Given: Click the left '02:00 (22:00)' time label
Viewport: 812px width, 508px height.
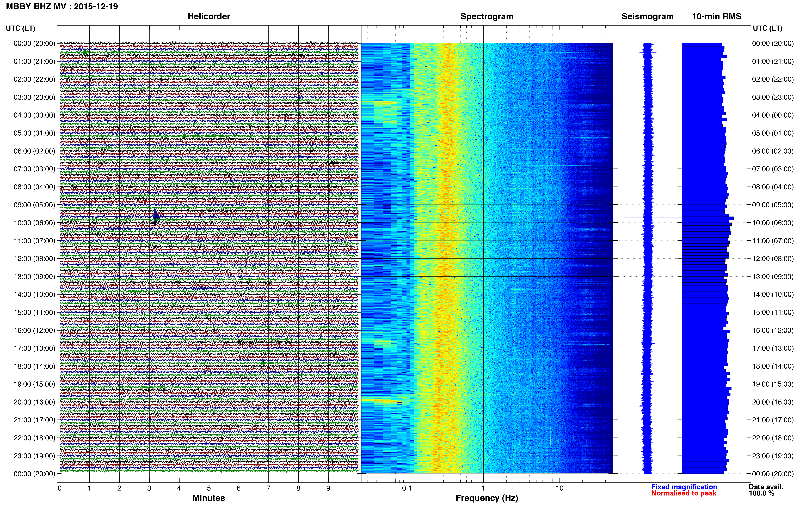Looking at the screenshot, I should 34,79.
